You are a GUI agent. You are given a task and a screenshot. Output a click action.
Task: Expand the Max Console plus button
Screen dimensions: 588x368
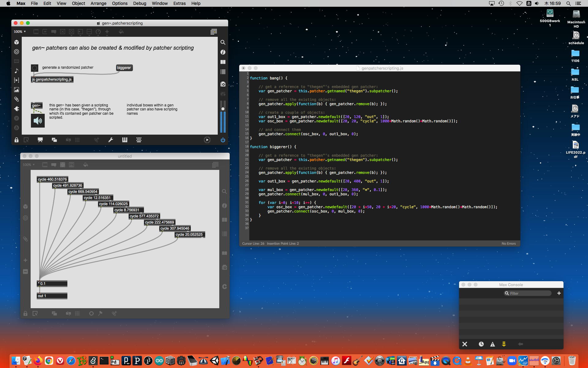click(x=559, y=293)
